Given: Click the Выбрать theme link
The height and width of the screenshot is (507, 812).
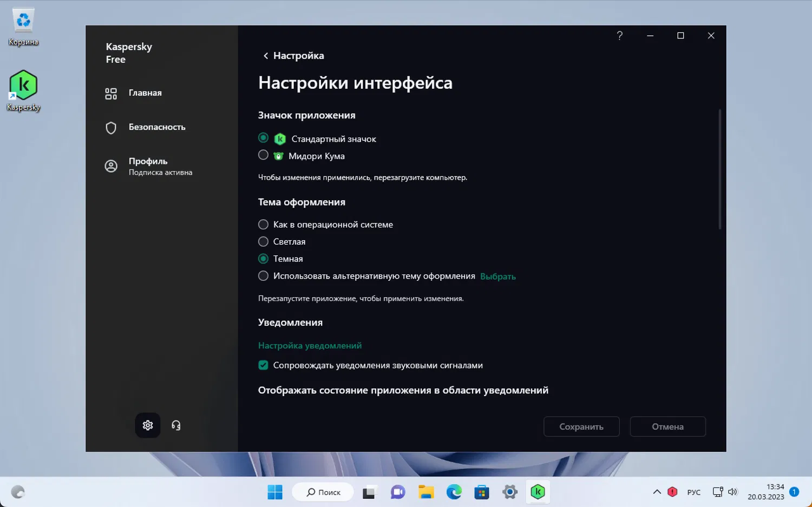Looking at the screenshot, I should pos(498,276).
